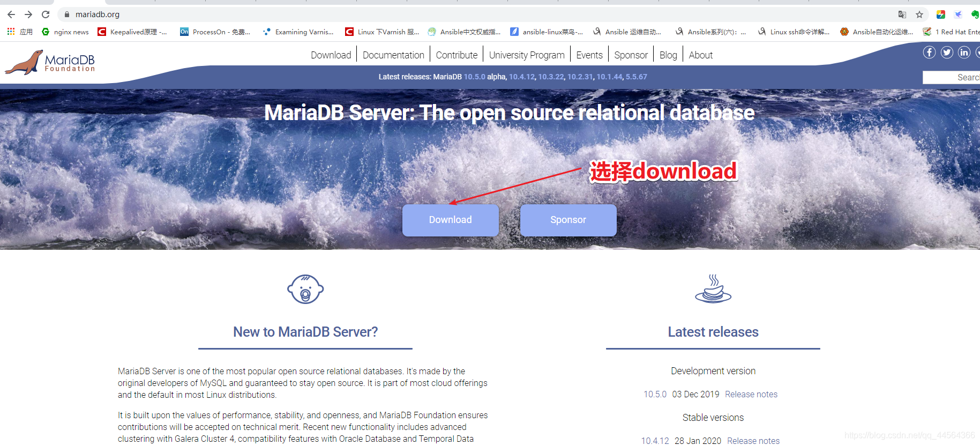Click the padlock site security icon
Viewport: 980px width, 445px height.
pyautogui.click(x=67, y=14)
